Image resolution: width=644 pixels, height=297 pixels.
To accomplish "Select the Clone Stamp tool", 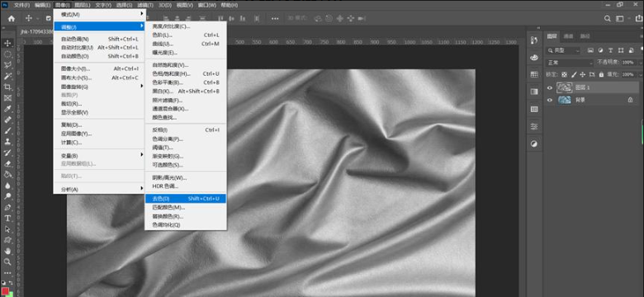I will coord(7,142).
